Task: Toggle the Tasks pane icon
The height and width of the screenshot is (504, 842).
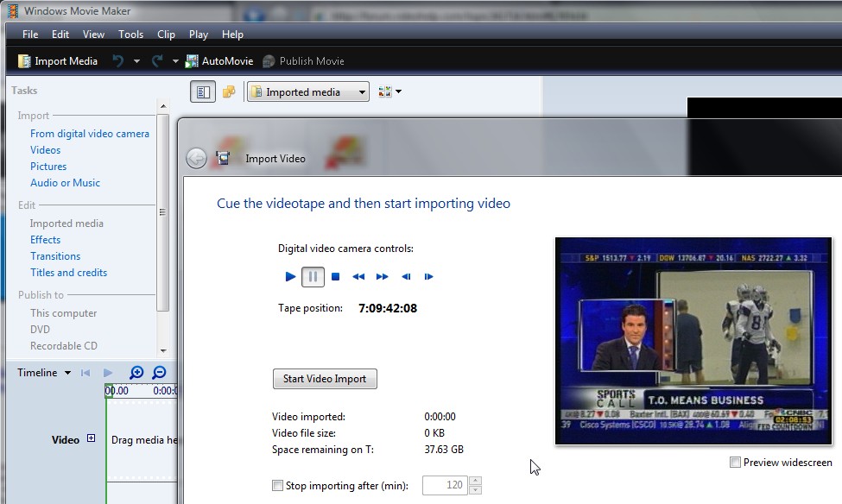Action: point(203,91)
